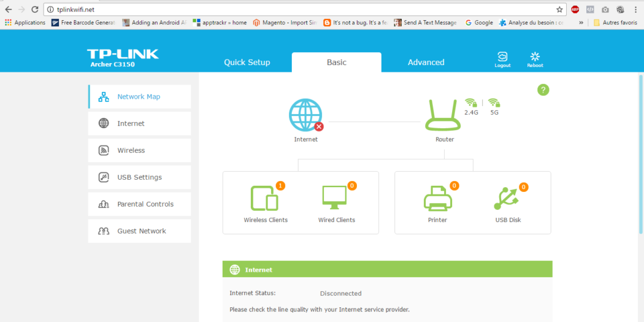Expand the bookmarks overflow chevron
The width and height of the screenshot is (644, 322).
pyautogui.click(x=581, y=23)
